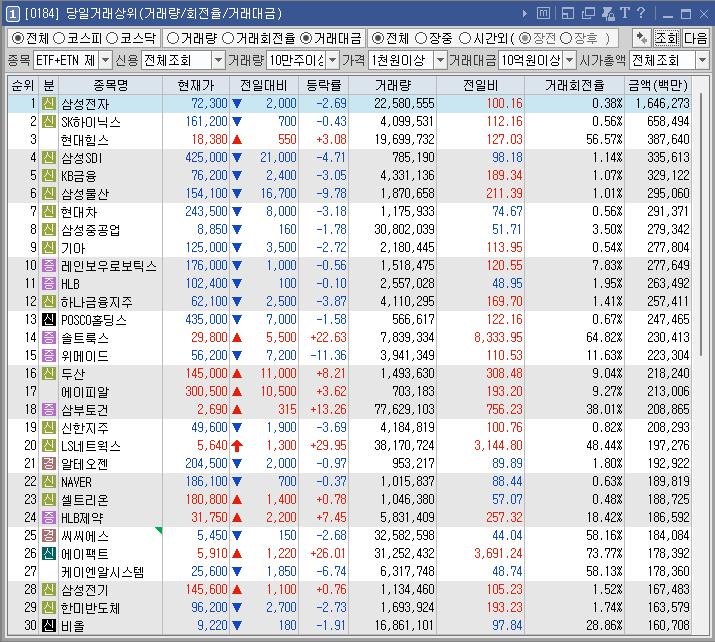Select the 거래회전율 radio button
The height and width of the screenshot is (642, 715).
[228, 38]
